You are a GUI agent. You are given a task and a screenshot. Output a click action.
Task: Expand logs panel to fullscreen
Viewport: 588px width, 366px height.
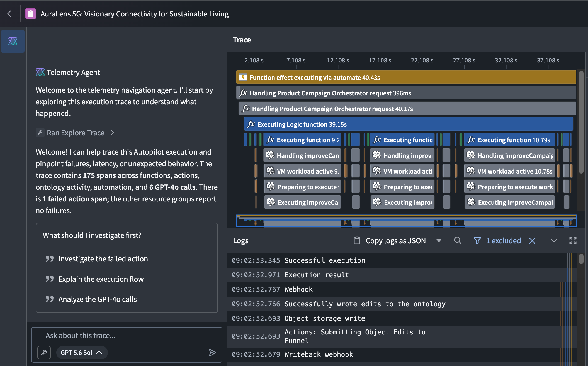pyautogui.click(x=573, y=240)
